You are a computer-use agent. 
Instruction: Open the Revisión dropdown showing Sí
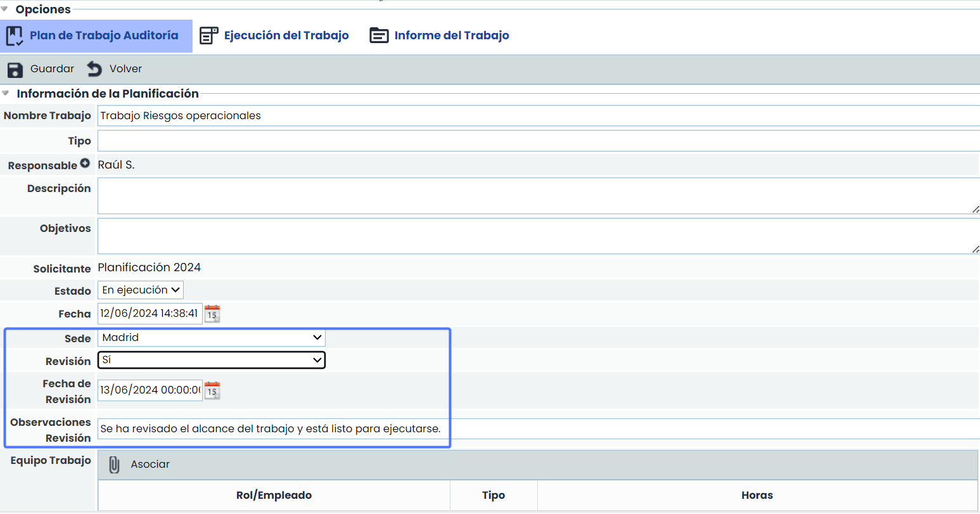[211, 361]
